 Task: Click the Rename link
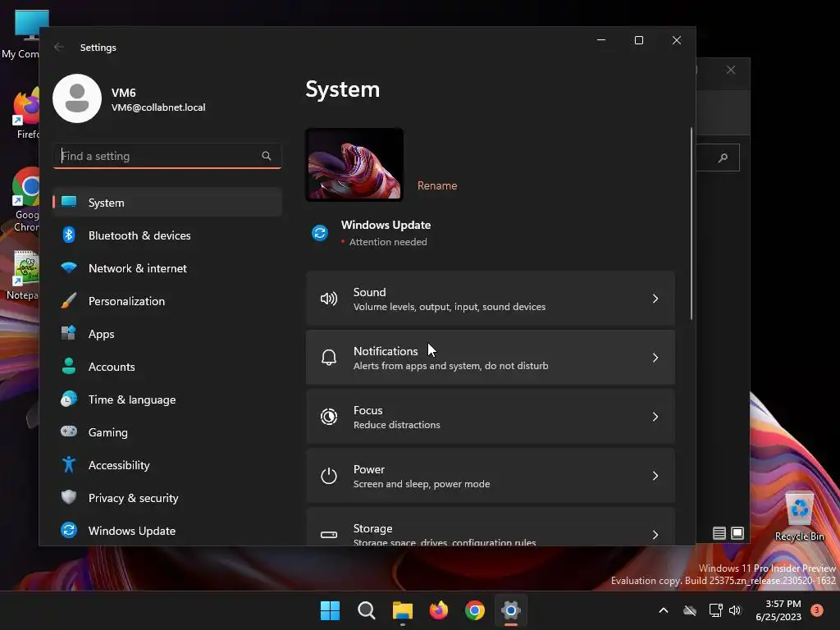tap(437, 185)
